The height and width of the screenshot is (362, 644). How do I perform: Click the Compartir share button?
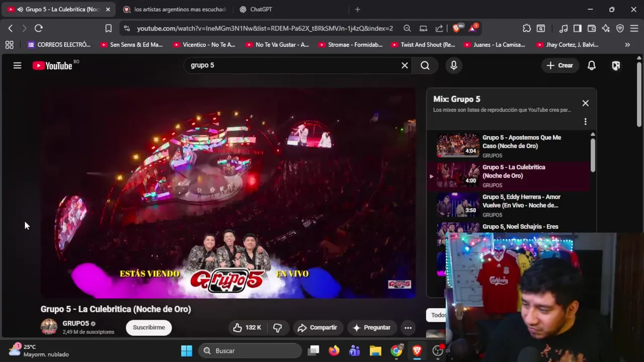pos(317,327)
